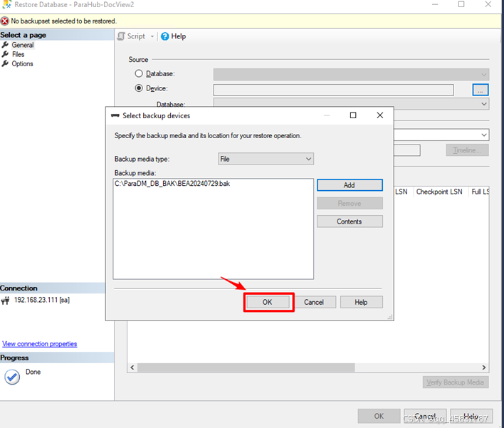Expand destination database dropdown in Restore window
Screen dimensions: 504x428
tap(484, 135)
